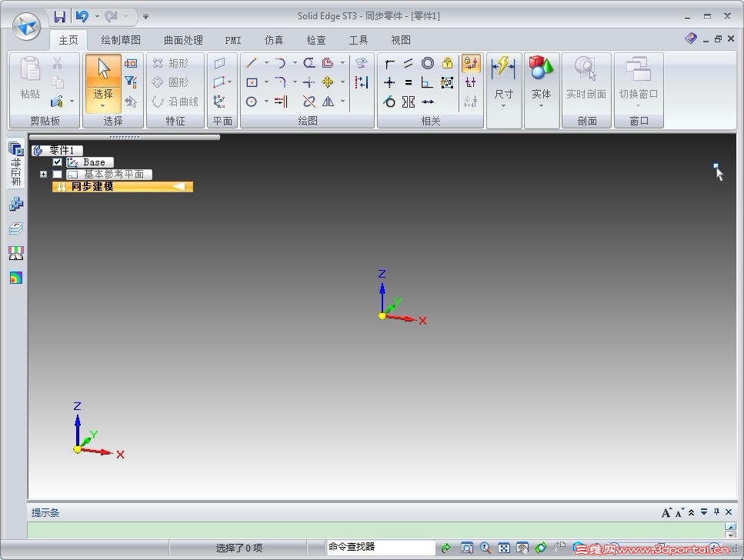Image resolution: width=744 pixels, height=560 pixels.
Task: Decrease prompt bar font size
Action: [x=679, y=512]
